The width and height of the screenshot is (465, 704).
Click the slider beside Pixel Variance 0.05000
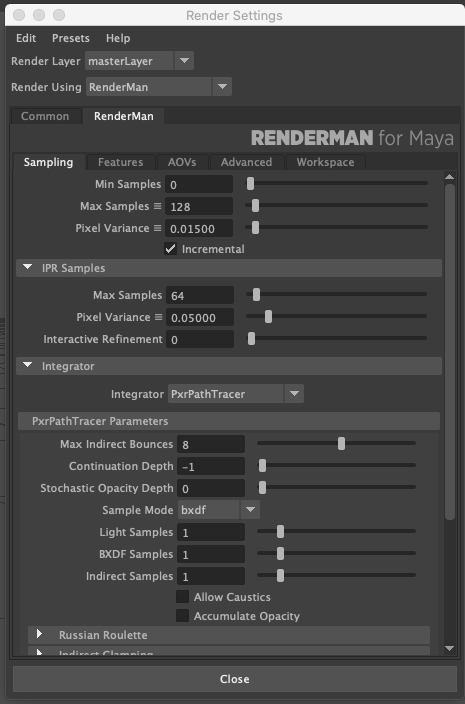pos(336,316)
